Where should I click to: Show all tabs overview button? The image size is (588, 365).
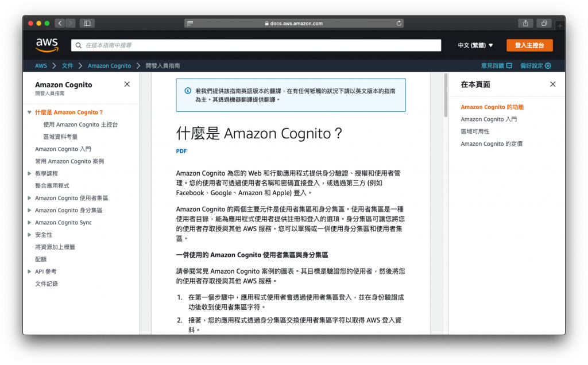(x=544, y=23)
